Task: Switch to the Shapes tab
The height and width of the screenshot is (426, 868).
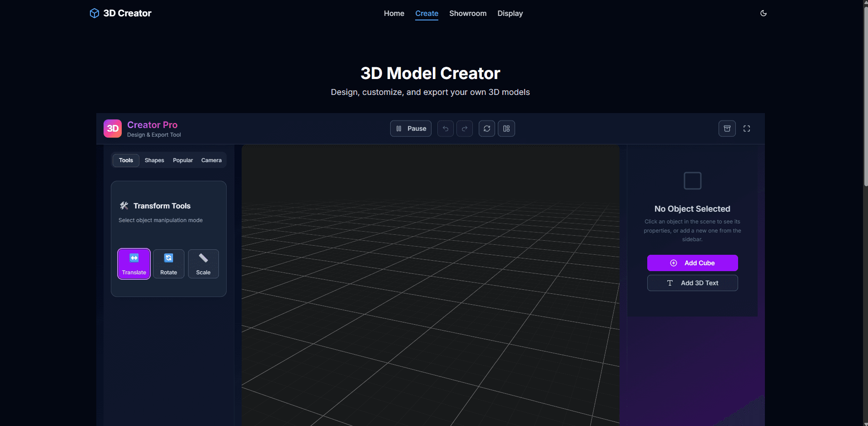Action: (x=154, y=160)
